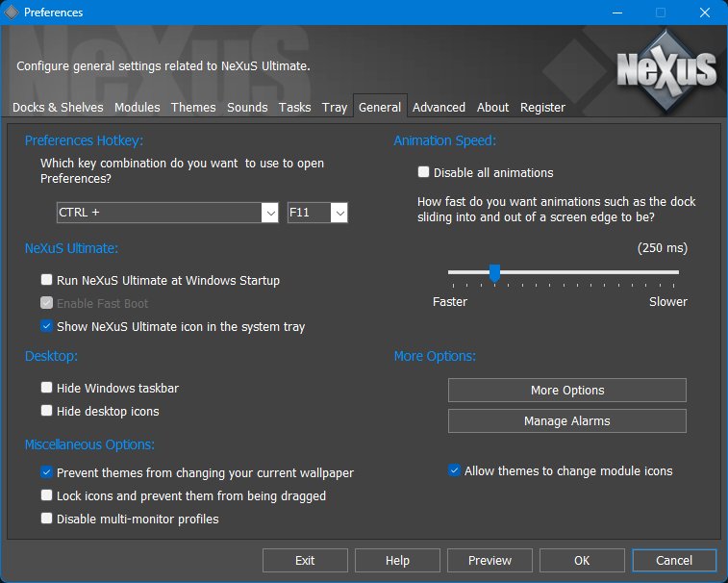Click the Preferences title bar icon

pyautogui.click(x=12, y=13)
